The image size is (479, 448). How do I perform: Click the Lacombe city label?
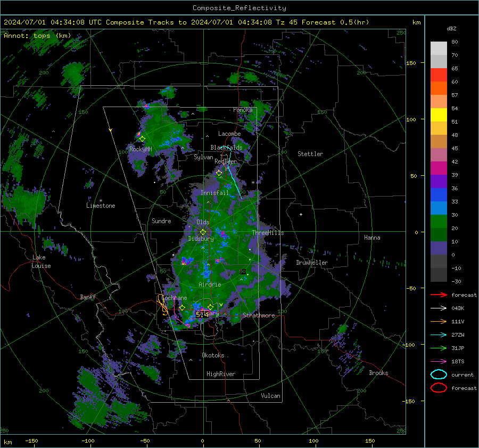tap(229, 134)
